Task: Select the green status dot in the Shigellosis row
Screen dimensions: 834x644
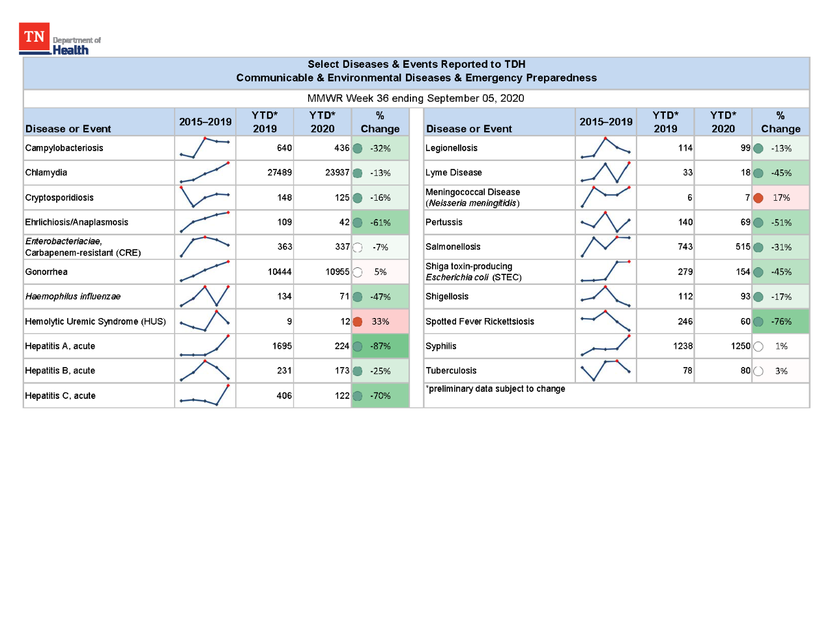Action: click(758, 297)
